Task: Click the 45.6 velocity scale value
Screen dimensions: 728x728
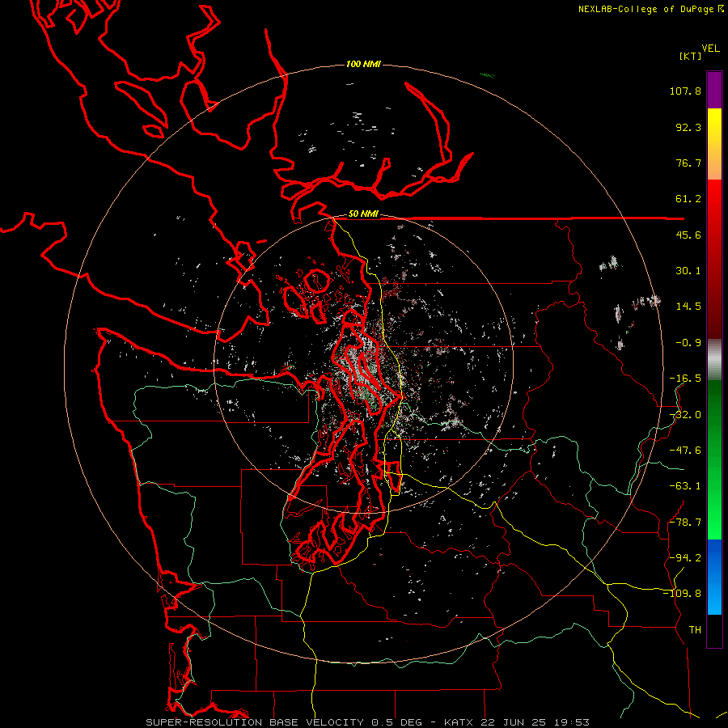Action: (688, 235)
